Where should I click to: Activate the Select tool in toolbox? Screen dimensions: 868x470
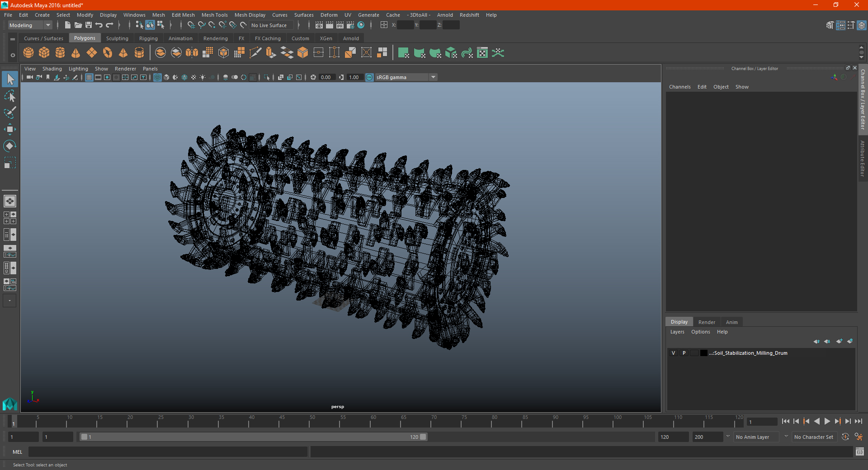10,80
